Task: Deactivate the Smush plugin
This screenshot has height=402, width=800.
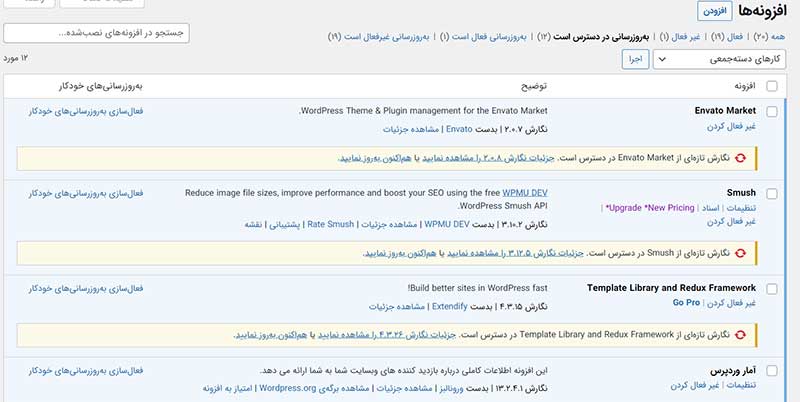Action: point(731,222)
